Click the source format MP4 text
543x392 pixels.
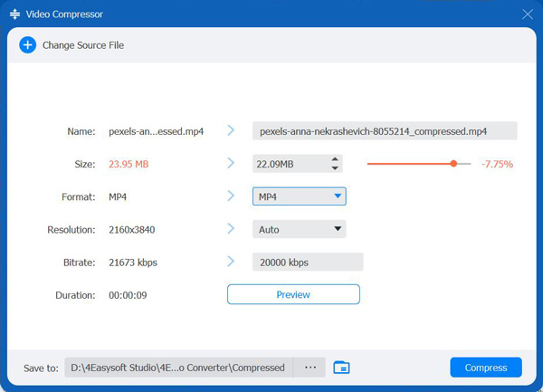point(118,196)
